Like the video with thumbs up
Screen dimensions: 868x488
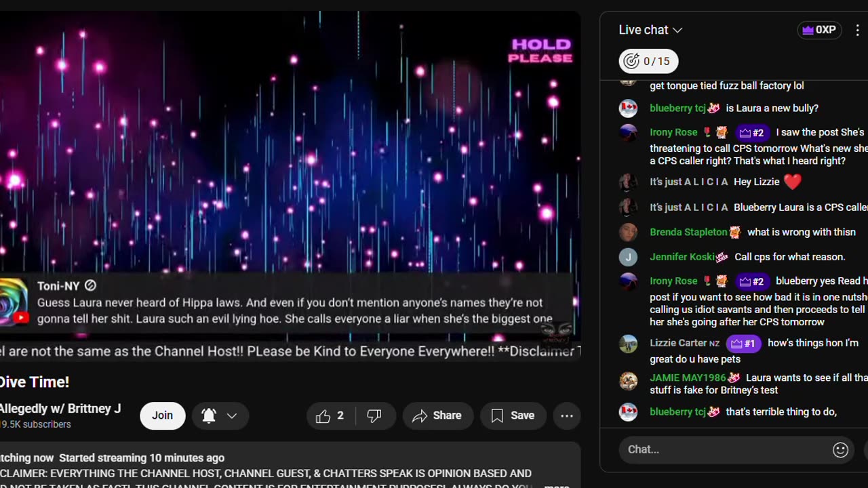pyautogui.click(x=330, y=416)
